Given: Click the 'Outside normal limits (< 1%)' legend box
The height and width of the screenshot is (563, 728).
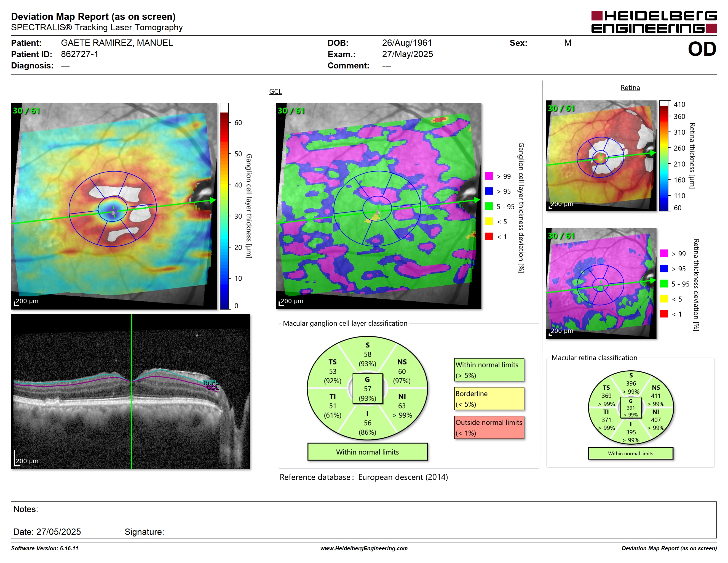Looking at the screenshot, I should pos(489,427).
